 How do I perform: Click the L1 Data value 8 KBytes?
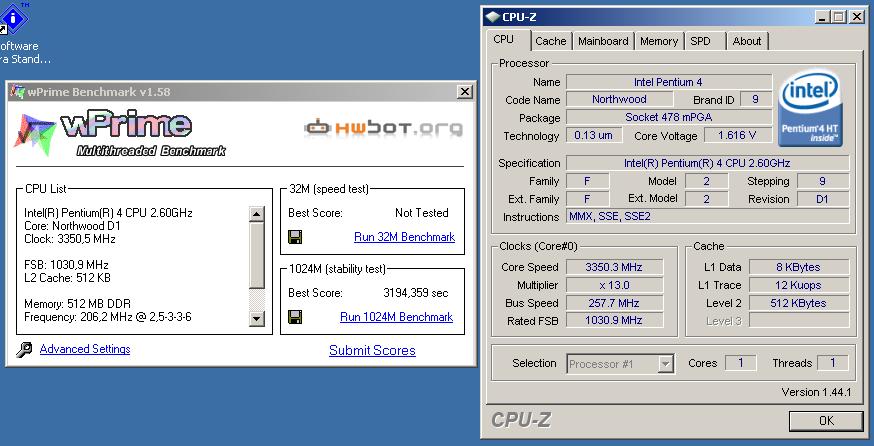(799, 267)
